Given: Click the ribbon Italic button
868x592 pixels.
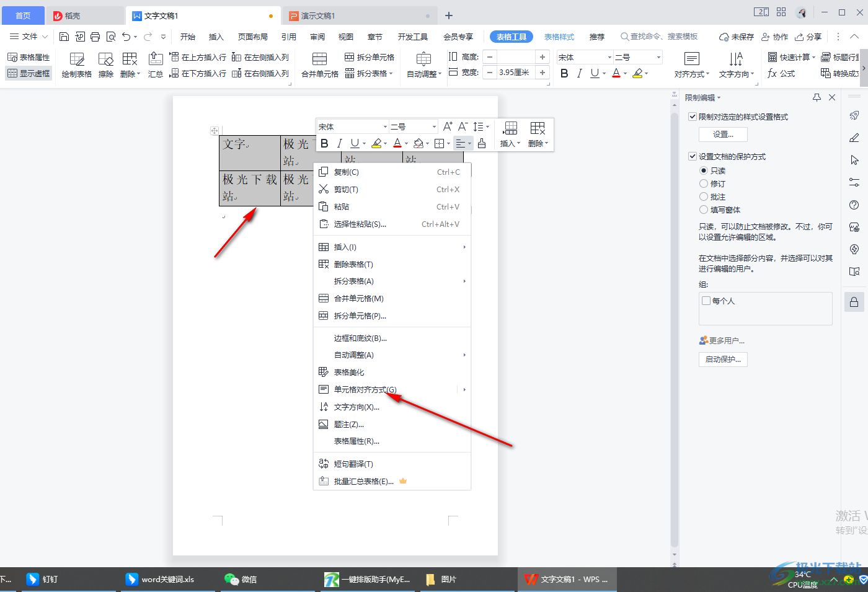Looking at the screenshot, I should point(579,73).
